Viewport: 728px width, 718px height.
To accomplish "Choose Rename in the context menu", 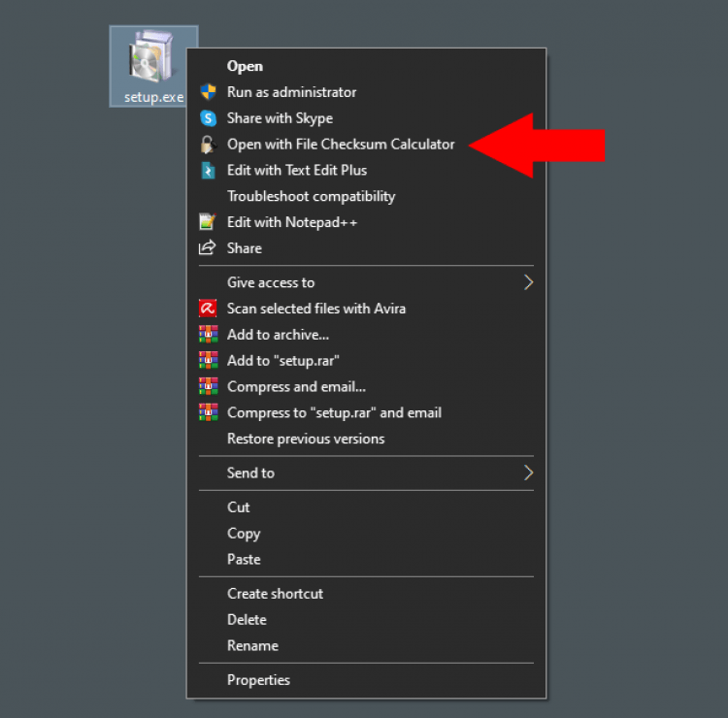I will coord(252,645).
